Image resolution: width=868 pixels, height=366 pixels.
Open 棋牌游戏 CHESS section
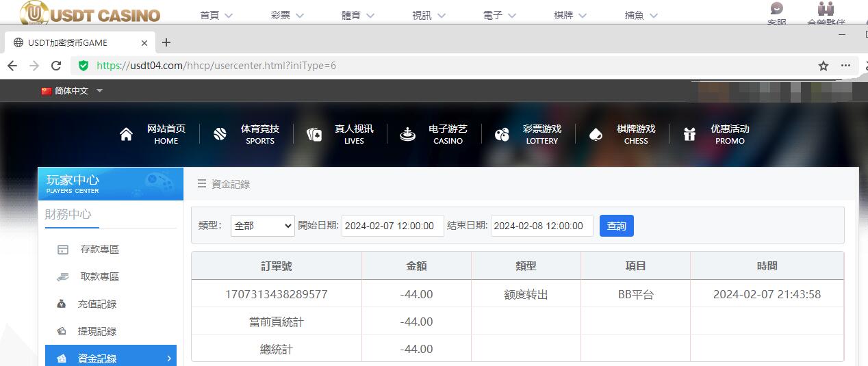point(636,134)
